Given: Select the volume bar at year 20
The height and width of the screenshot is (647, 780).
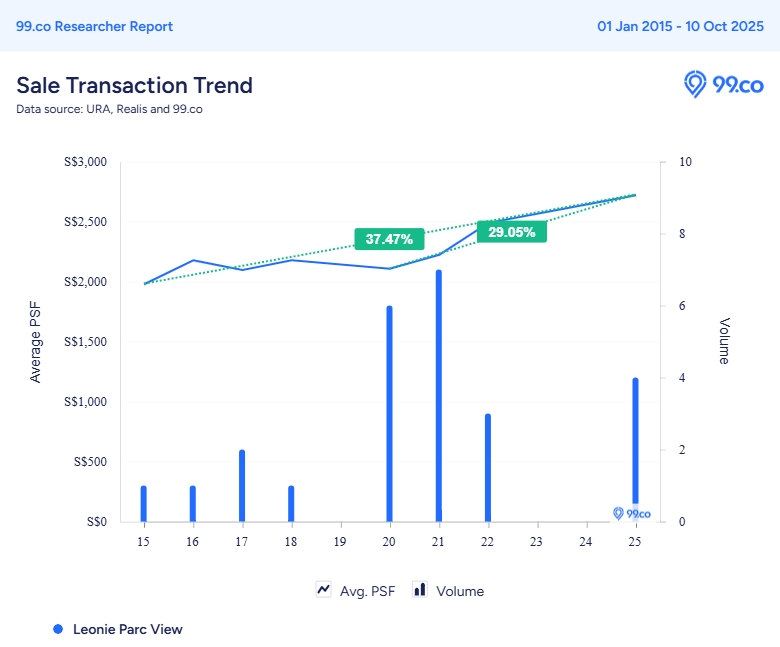Looking at the screenshot, I should coord(389,414).
